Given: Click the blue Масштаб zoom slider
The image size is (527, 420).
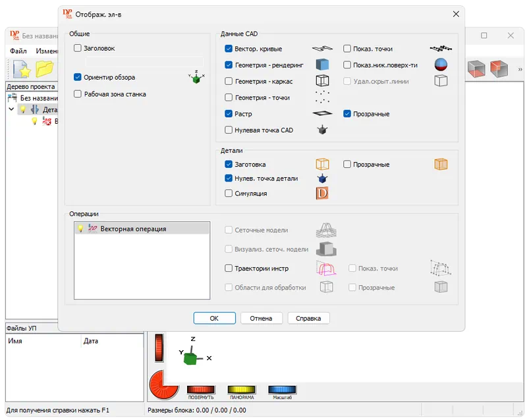Looking at the screenshot, I should coord(283,390).
